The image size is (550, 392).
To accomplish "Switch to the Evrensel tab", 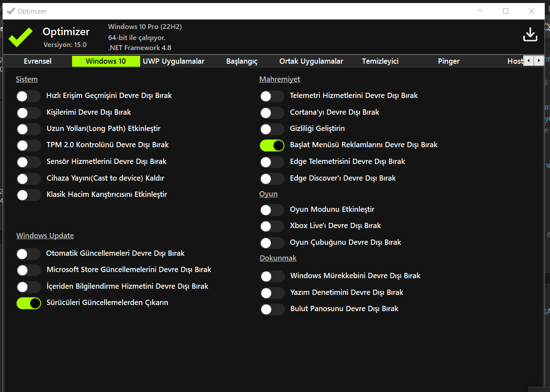I will point(38,61).
